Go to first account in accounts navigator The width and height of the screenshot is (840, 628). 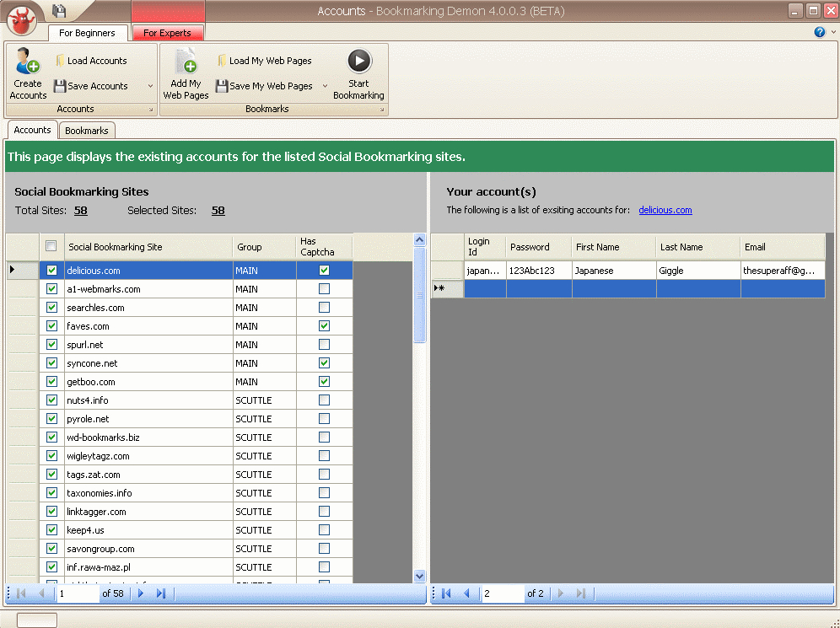click(446, 593)
